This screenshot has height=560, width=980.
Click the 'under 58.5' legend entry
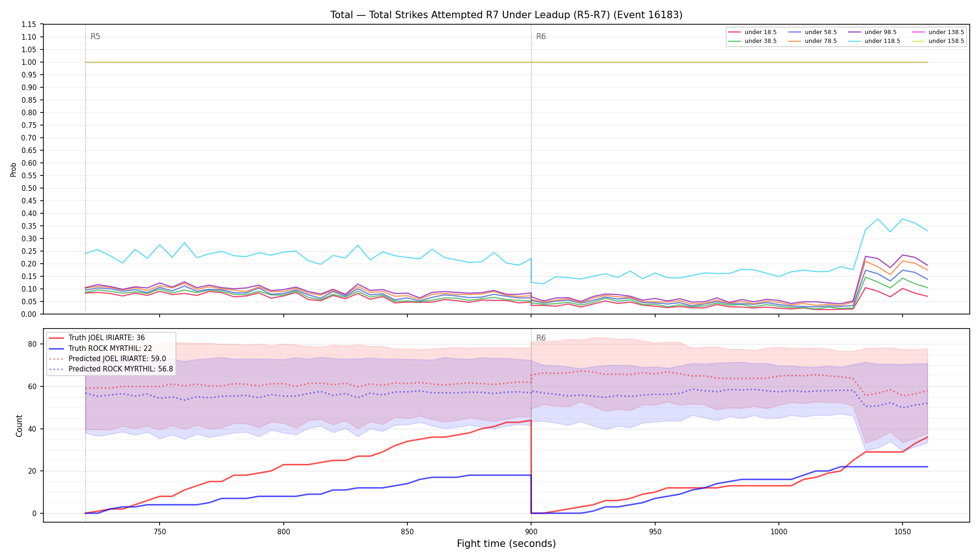point(813,32)
